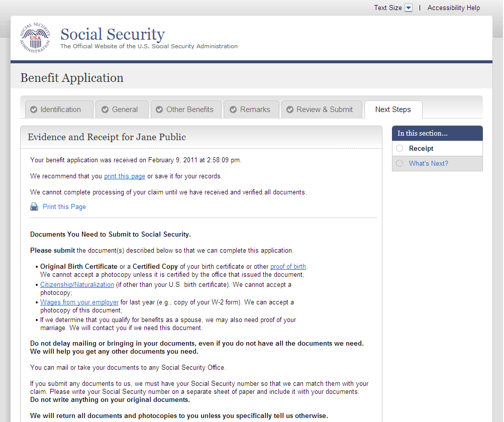Switch to the Next Steps tab
Screen dimensions: 504x422
point(393,110)
